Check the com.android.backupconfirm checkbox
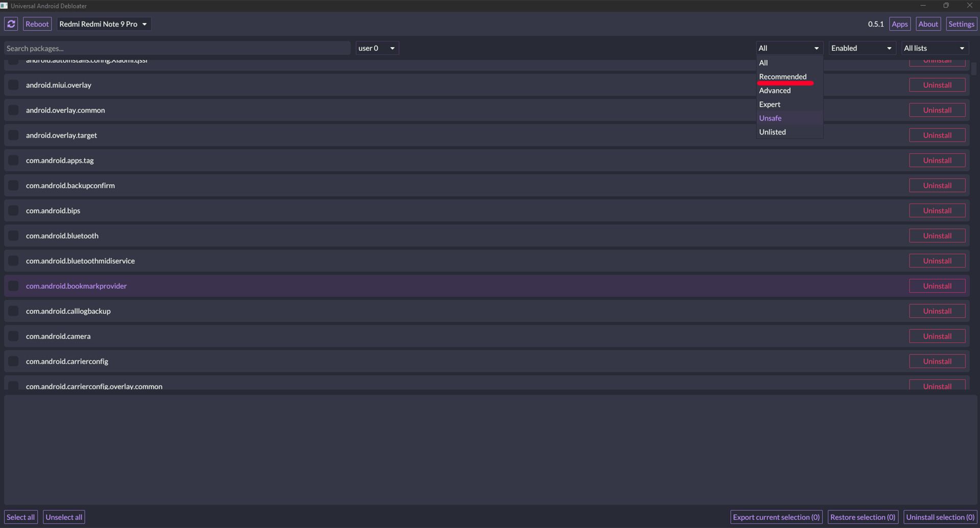Viewport: 980px width, 528px height. 13,185
